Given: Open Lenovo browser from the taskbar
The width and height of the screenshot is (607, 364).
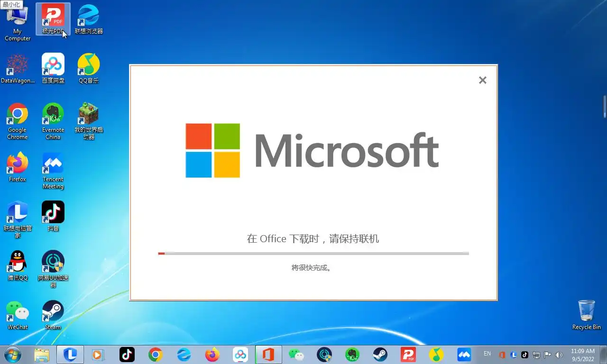Looking at the screenshot, I should (184, 355).
